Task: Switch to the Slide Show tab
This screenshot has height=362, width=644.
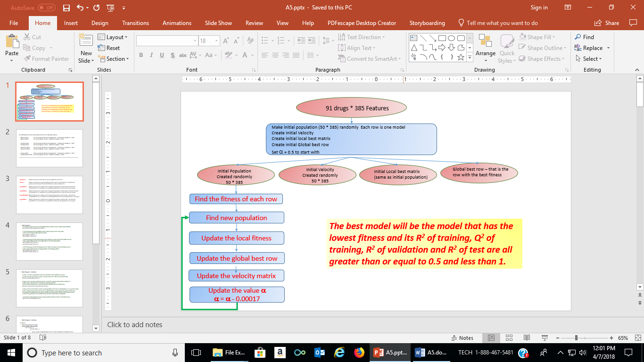Action: coord(218,23)
